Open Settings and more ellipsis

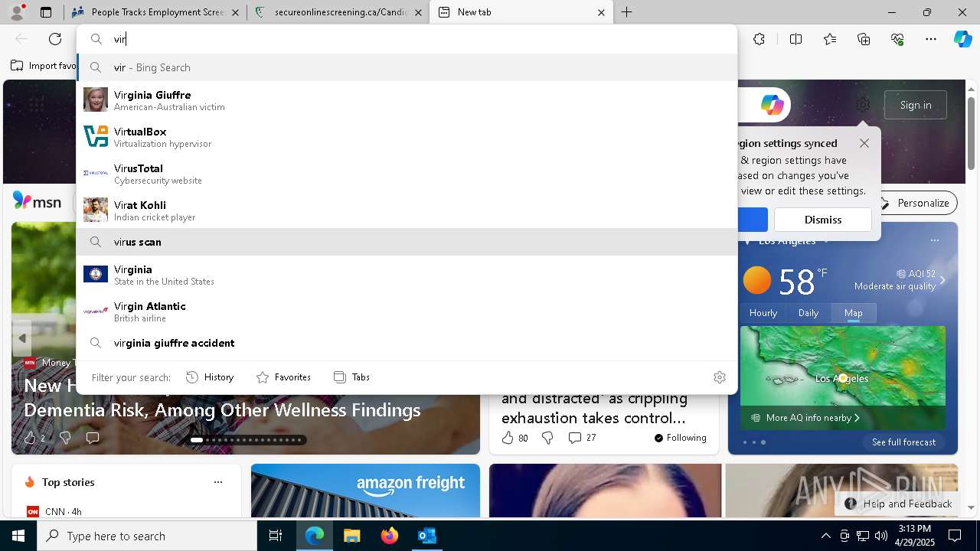(x=931, y=39)
